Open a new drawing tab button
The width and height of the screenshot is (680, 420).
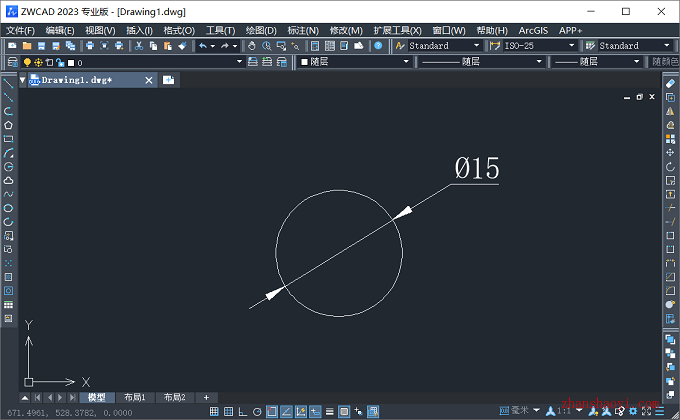point(168,80)
